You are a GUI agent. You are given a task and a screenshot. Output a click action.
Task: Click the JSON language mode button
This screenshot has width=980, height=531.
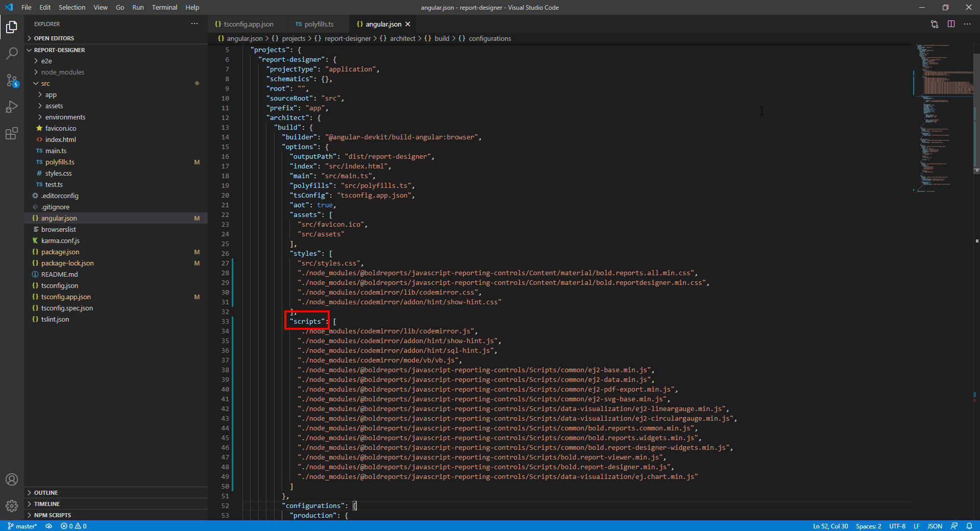pos(935,526)
